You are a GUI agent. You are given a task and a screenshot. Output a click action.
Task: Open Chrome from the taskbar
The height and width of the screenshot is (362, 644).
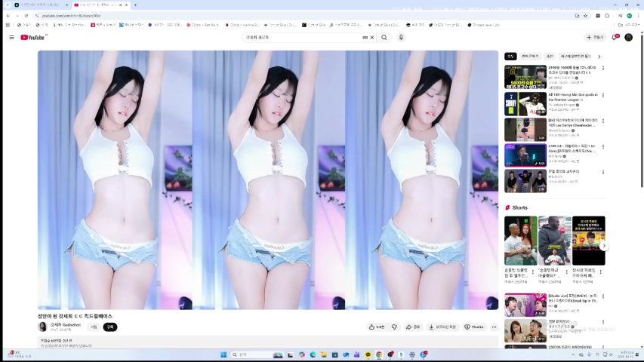click(379, 354)
